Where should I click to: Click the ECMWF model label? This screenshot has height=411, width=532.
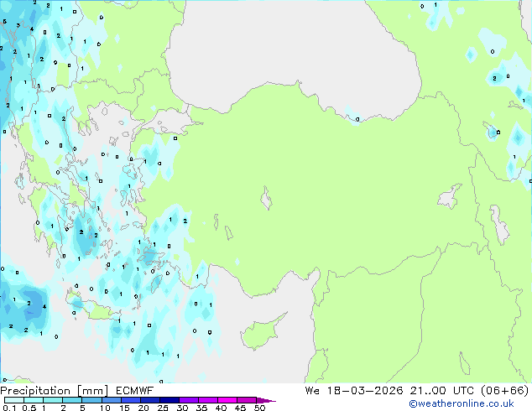(135, 391)
